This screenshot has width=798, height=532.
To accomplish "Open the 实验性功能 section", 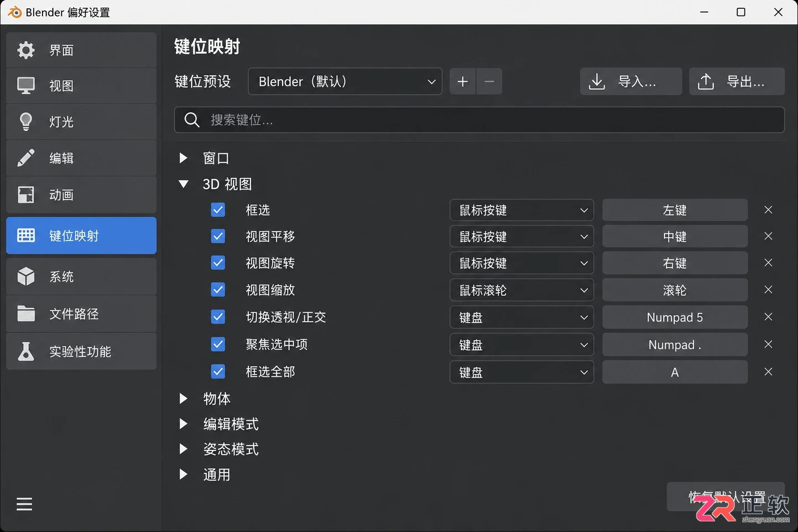I will coord(81,351).
